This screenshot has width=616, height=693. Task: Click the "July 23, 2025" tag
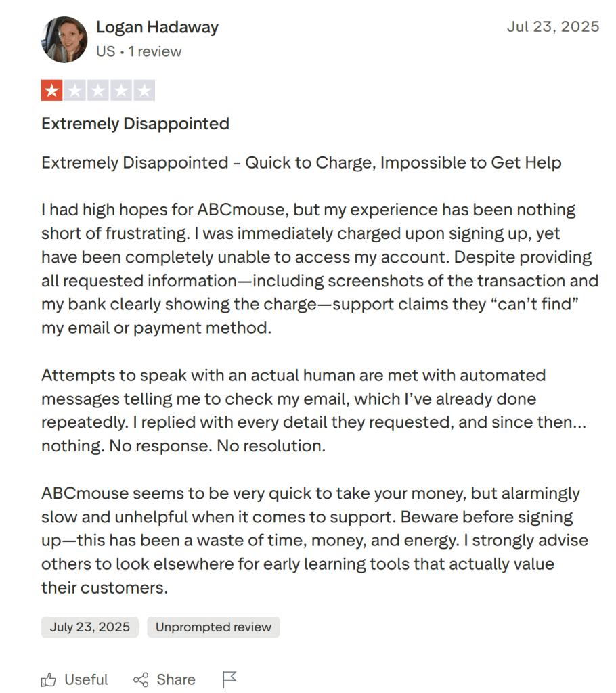tap(89, 627)
